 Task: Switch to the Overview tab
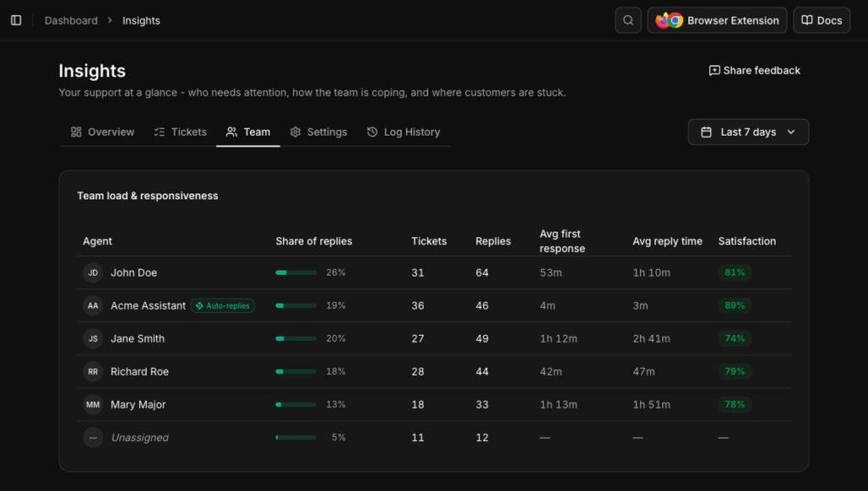pos(103,131)
